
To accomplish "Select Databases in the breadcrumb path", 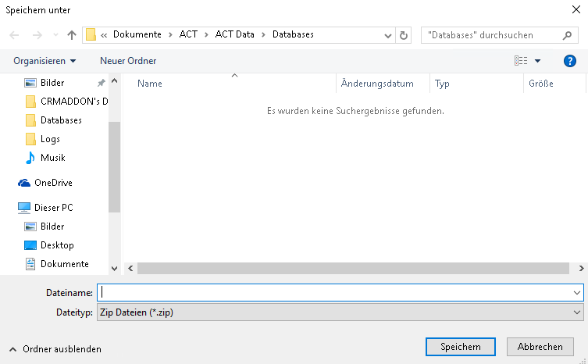I will [x=293, y=34].
